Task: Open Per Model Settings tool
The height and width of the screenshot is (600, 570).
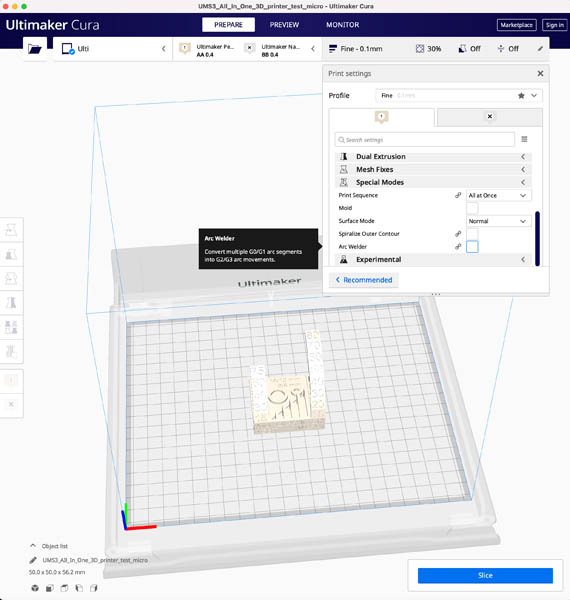Action: pyautogui.click(x=11, y=328)
